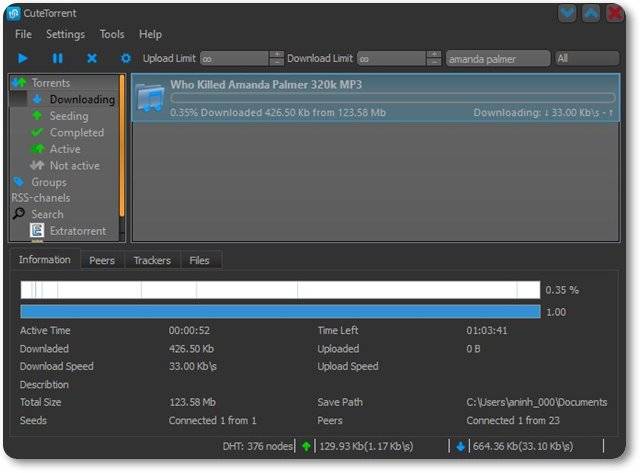
Task: Click the blue 1.00 availability bar
Action: [280, 311]
